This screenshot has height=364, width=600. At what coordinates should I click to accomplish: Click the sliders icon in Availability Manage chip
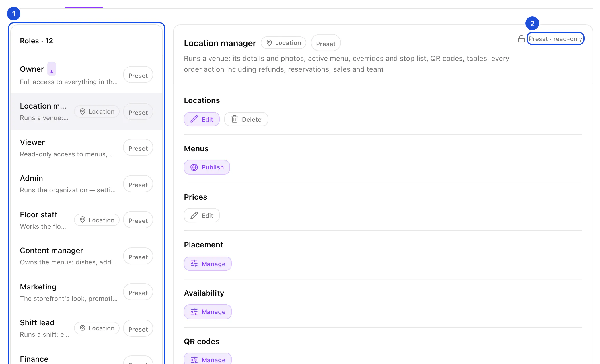tap(194, 312)
